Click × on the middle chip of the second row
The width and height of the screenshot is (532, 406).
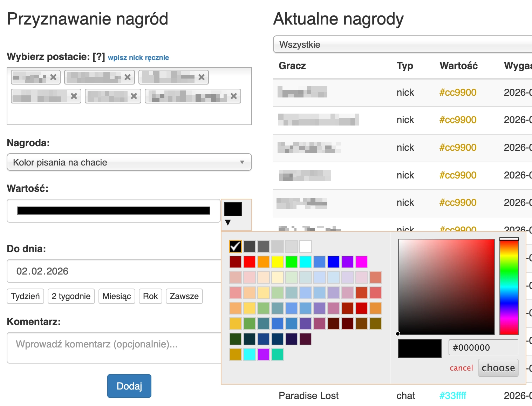[x=134, y=96]
